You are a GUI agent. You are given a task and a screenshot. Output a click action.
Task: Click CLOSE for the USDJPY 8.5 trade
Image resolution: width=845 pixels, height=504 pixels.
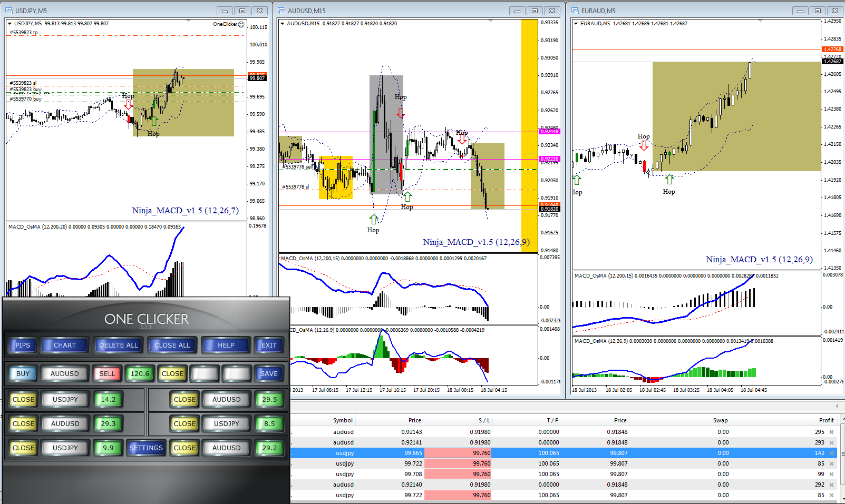click(x=184, y=424)
